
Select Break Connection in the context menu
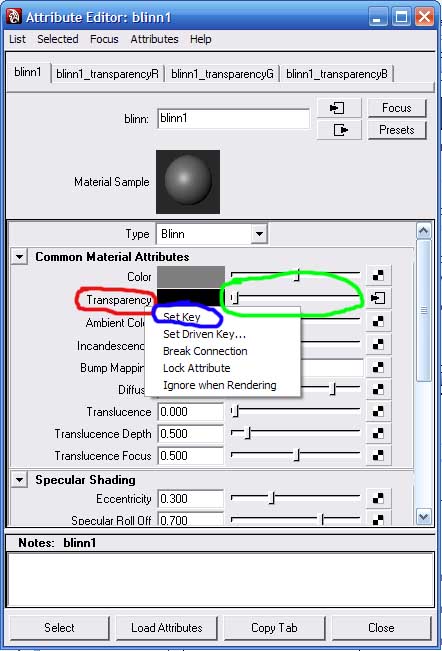pyautogui.click(x=205, y=351)
